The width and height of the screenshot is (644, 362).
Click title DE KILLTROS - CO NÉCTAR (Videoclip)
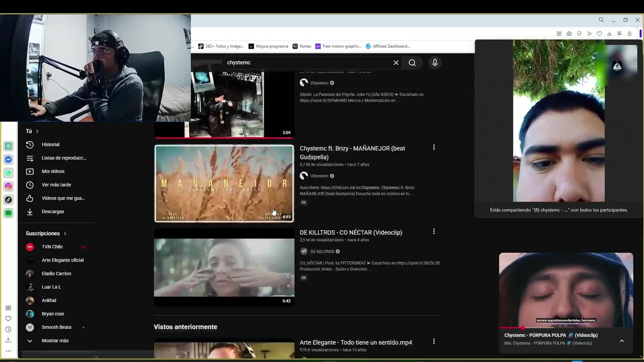pyautogui.click(x=351, y=232)
